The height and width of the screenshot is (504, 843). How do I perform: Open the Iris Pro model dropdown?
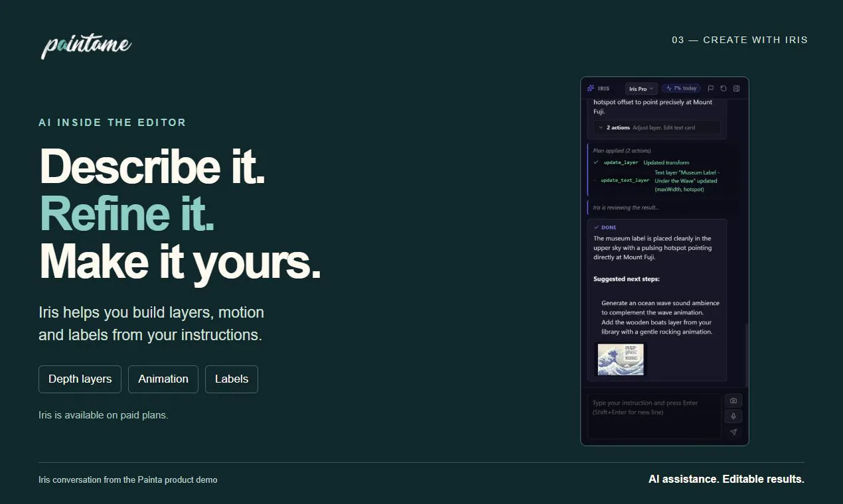pos(641,88)
